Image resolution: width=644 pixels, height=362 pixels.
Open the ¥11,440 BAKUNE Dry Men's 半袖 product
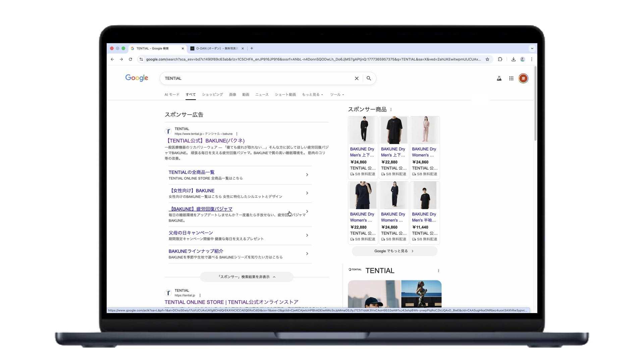tap(425, 213)
